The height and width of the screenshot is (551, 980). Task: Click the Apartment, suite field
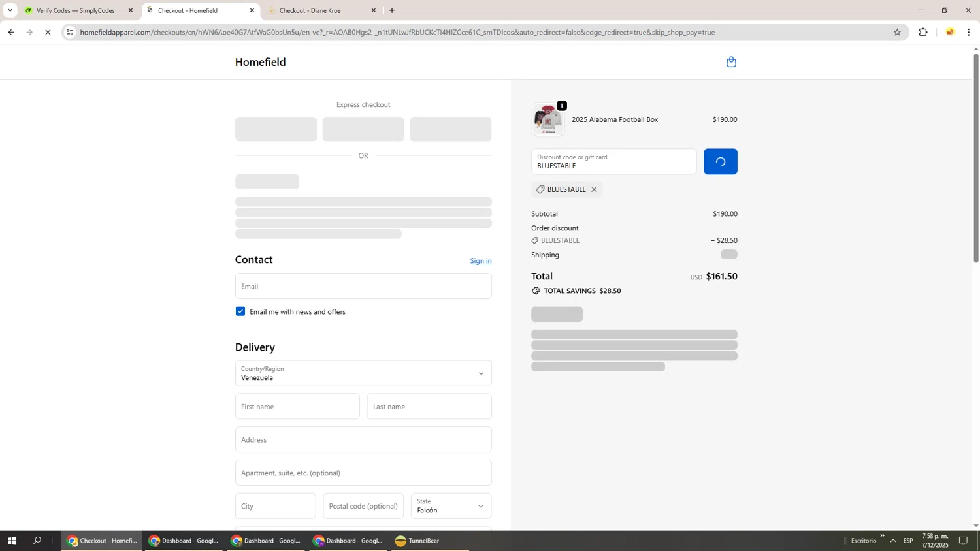[363, 473]
